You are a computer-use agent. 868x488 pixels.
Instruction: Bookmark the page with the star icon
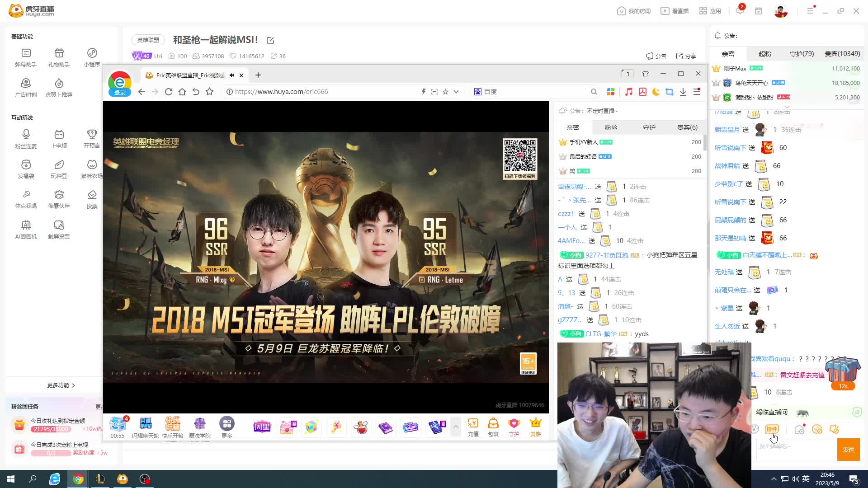(x=445, y=91)
